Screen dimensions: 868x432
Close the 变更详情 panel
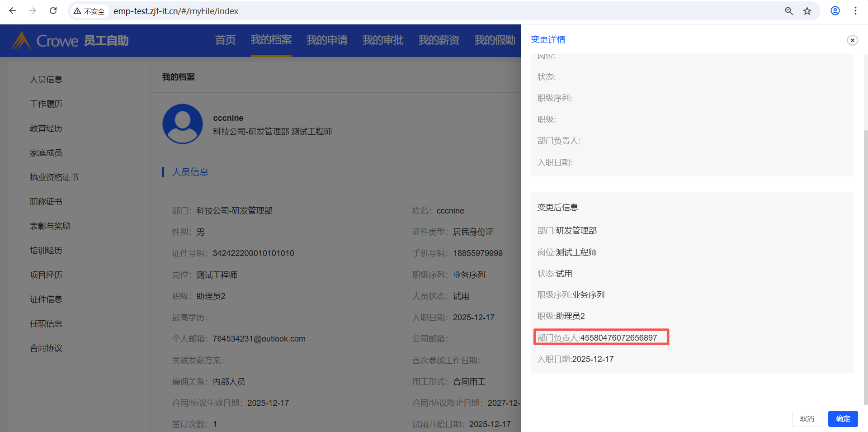click(x=852, y=40)
